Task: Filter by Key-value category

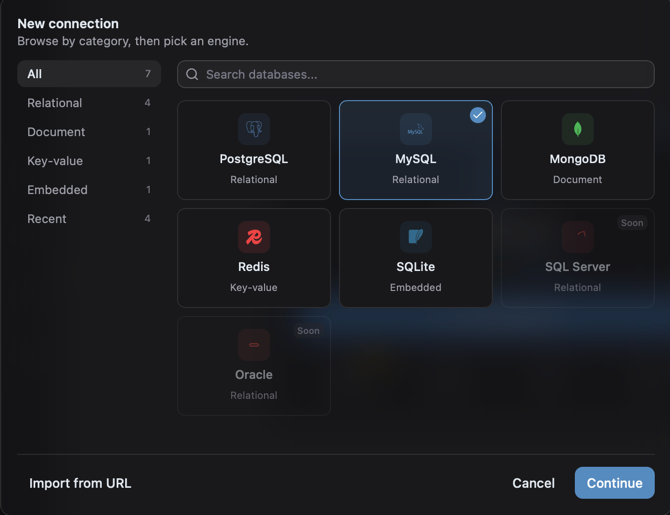Action: pos(89,161)
